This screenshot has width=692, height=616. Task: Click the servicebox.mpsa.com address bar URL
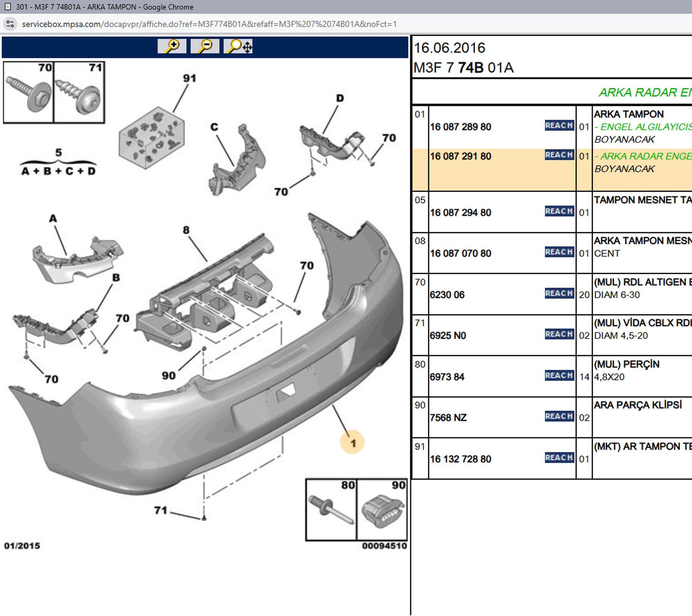click(209, 24)
